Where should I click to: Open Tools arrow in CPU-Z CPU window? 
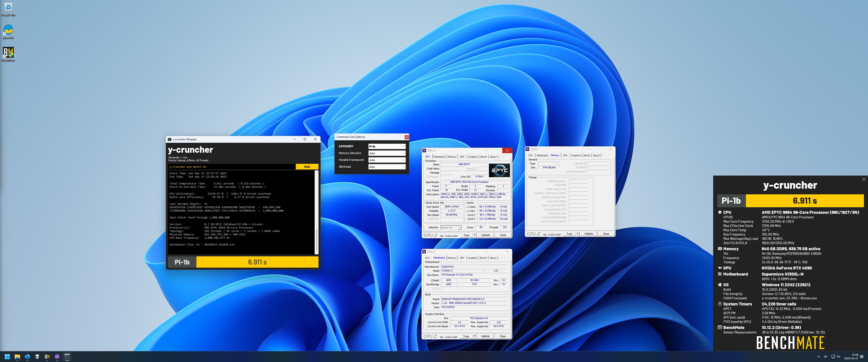point(474,235)
